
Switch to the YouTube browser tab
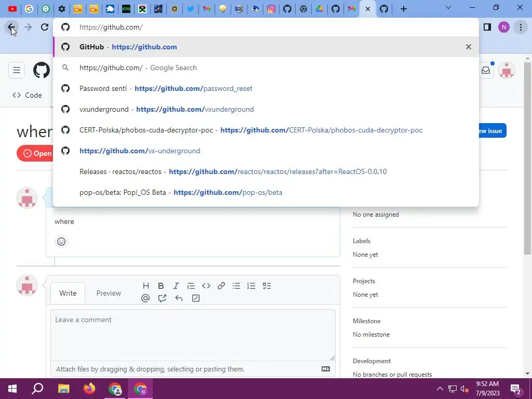12,9
